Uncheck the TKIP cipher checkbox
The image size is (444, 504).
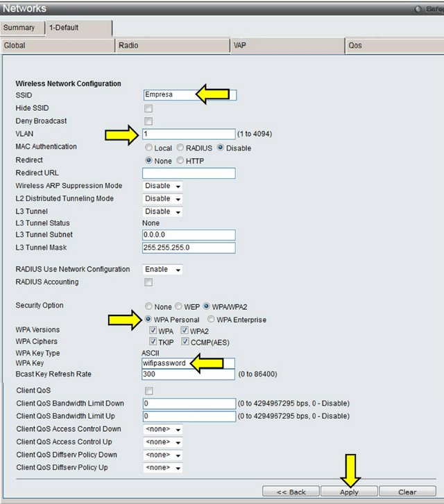tap(153, 342)
